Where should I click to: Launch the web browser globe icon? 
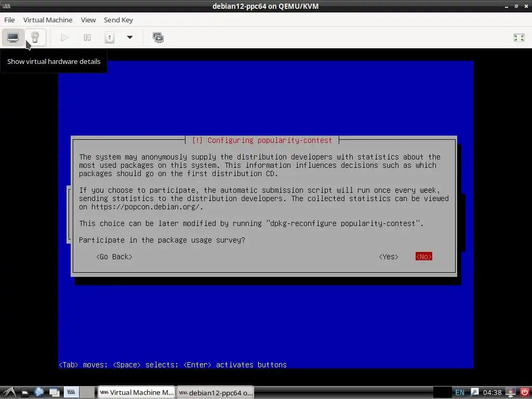pos(38,392)
